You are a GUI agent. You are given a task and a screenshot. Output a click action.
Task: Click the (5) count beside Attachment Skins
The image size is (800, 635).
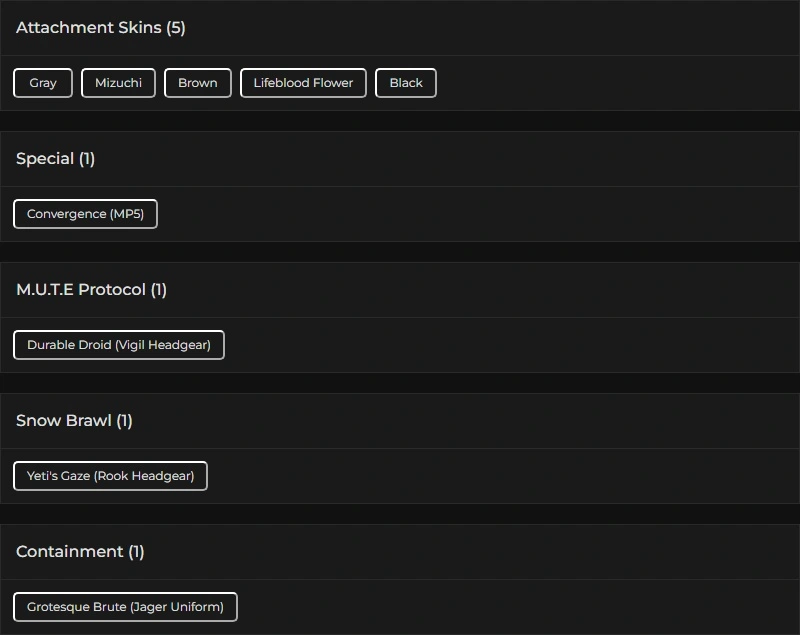click(x=176, y=28)
